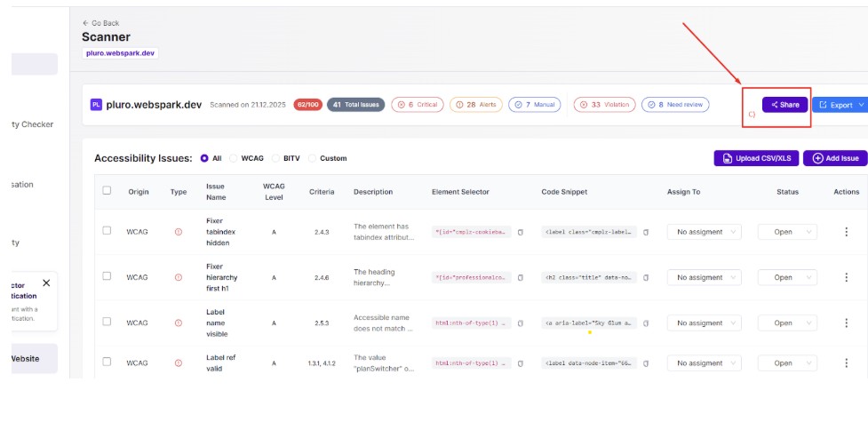Check the Label name visible row checkbox
This screenshot has height=422, width=868.
click(x=107, y=322)
